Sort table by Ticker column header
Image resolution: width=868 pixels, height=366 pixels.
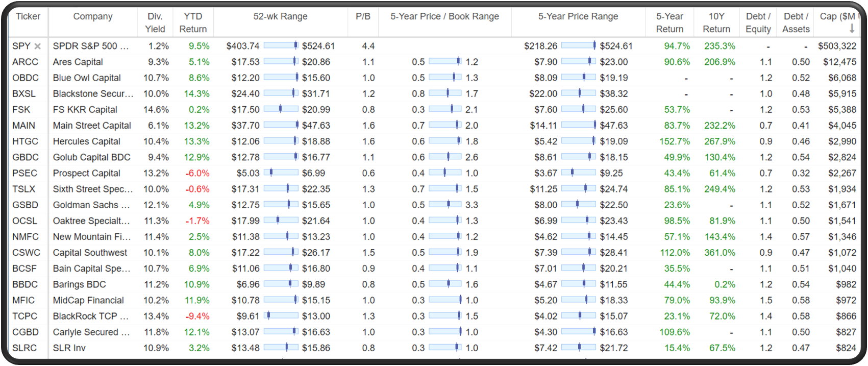[28, 16]
